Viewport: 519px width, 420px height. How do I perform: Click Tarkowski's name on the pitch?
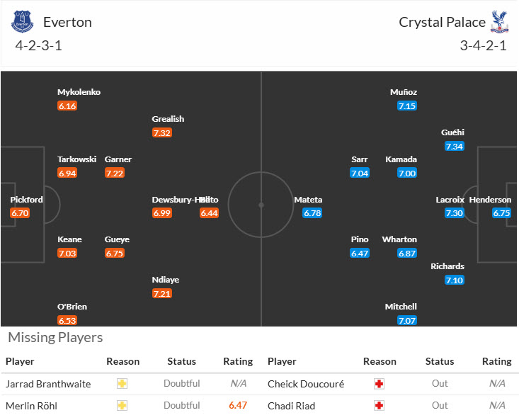click(76, 159)
